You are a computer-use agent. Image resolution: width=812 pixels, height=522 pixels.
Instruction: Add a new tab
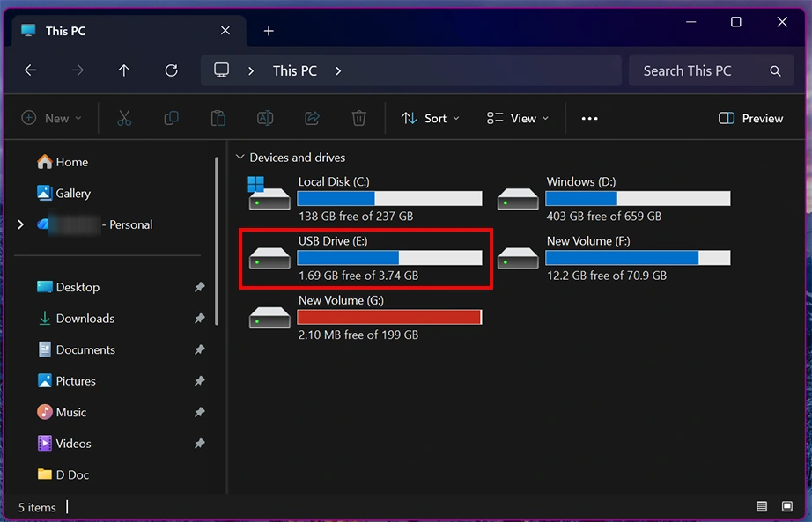coord(269,31)
